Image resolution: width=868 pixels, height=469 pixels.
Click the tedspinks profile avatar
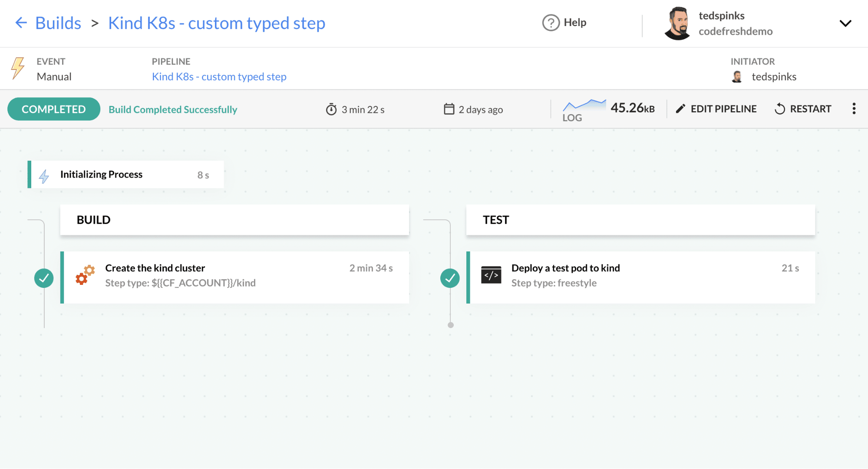pyautogui.click(x=677, y=23)
